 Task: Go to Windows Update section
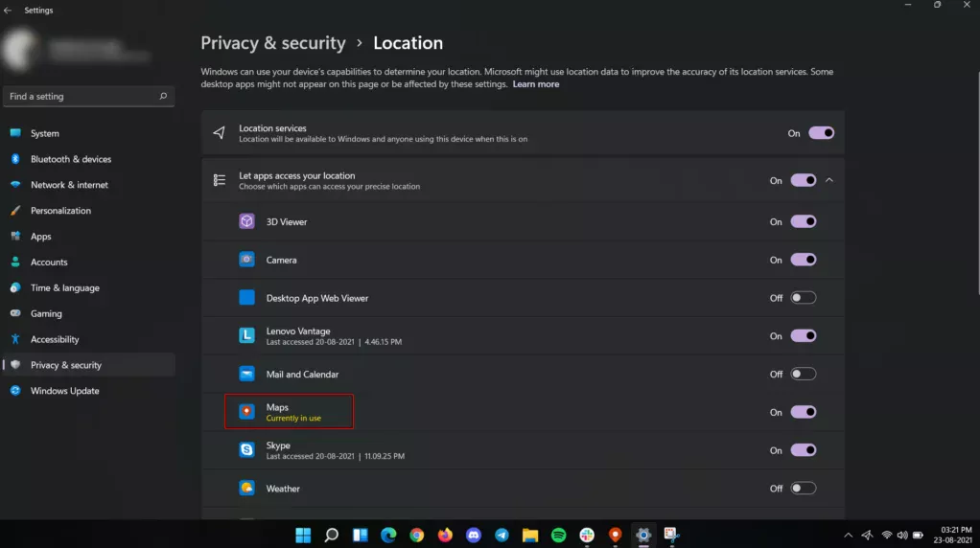tap(64, 391)
